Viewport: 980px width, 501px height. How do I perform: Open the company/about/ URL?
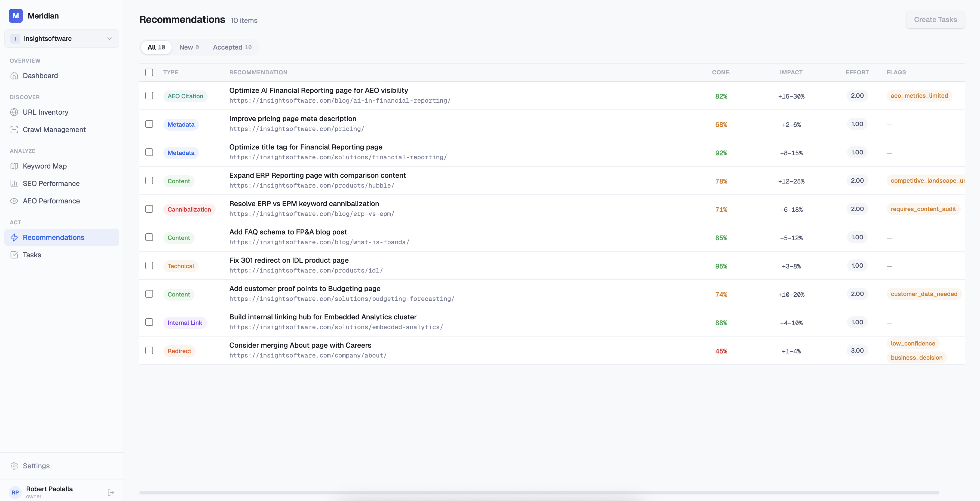pos(308,356)
